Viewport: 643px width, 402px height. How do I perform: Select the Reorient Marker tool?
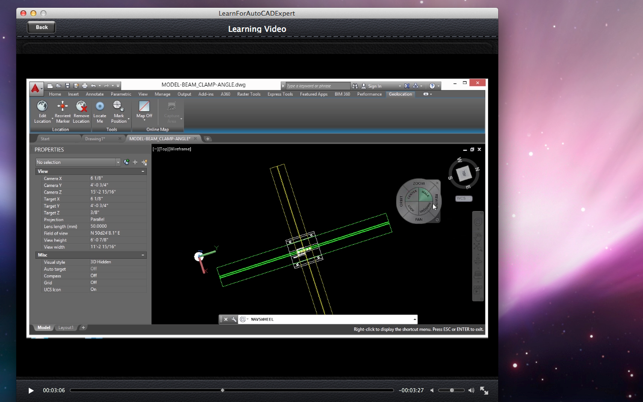(62, 106)
